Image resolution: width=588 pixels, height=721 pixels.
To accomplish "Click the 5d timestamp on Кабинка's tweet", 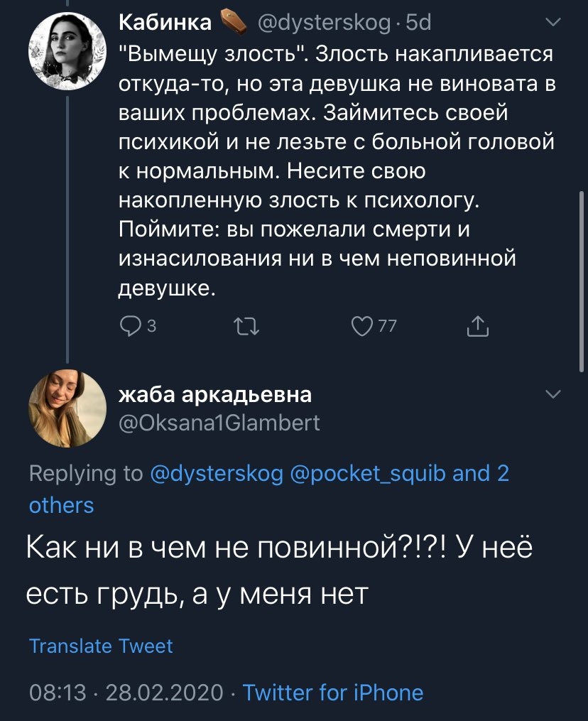I will (418, 23).
